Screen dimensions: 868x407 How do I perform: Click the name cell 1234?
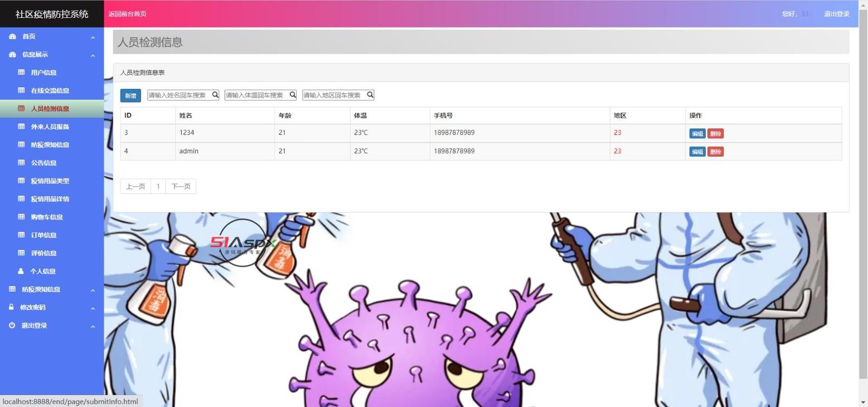pos(187,133)
